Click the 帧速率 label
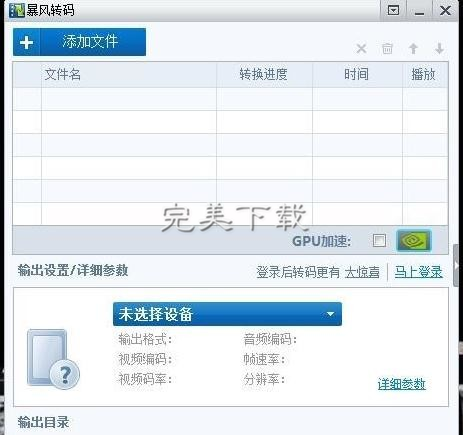463x435 pixels. click(264, 359)
